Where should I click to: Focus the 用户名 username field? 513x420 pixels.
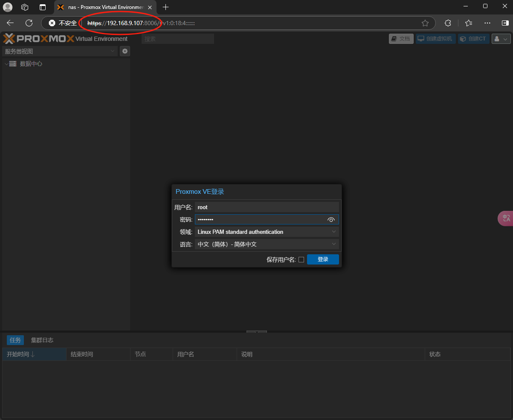[x=267, y=207]
